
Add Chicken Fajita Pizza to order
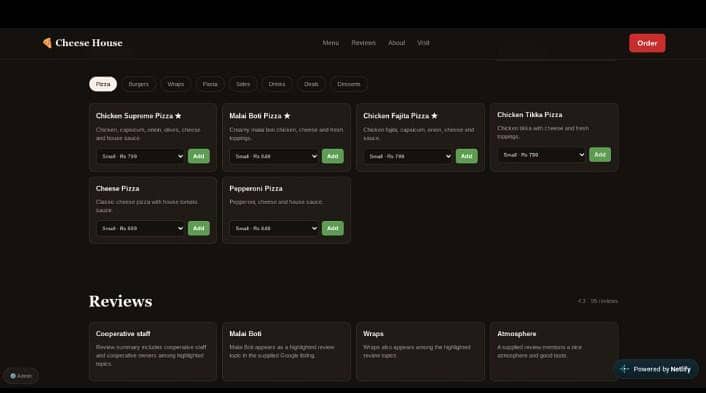[466, 156]
